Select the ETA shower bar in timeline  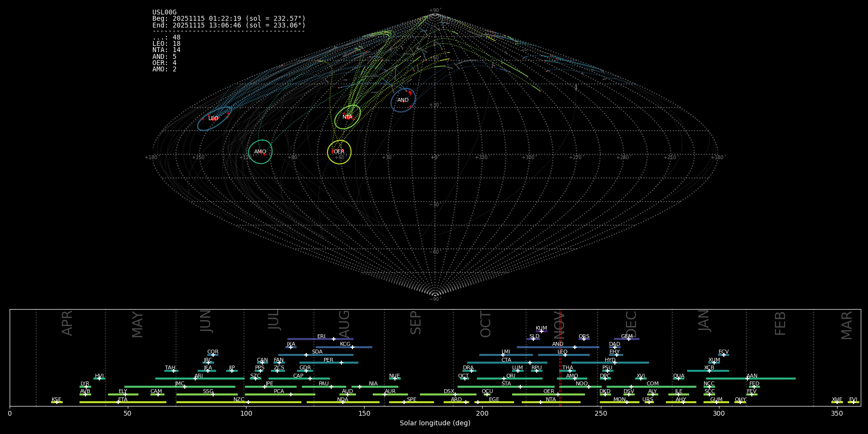pyautogui.click(x=122, y=402)
